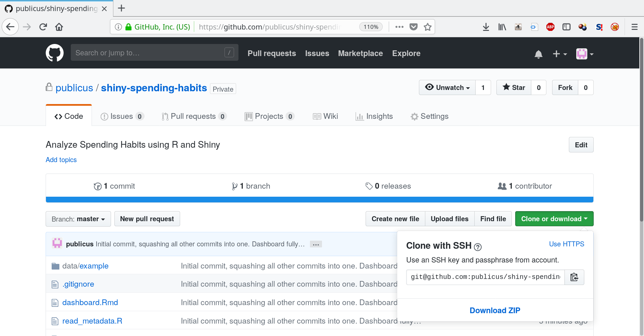Open the Firefox downloads arrow
Viewport: 644px width, 336px height.
[486, 27]
